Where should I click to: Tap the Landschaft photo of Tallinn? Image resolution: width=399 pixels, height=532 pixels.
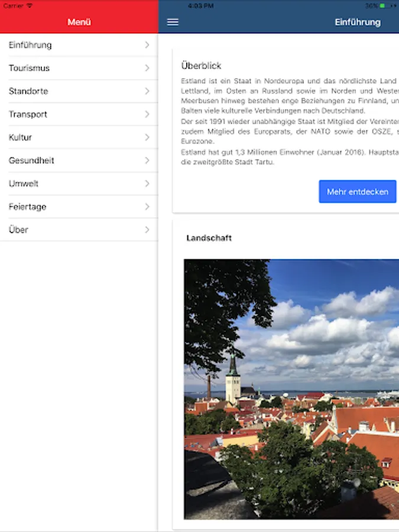(291, 389)
